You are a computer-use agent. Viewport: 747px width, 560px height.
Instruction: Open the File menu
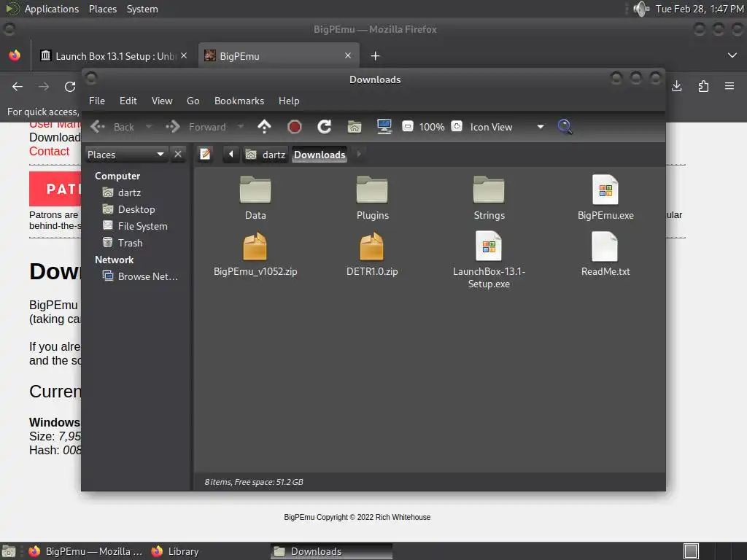tap(97, 101)
